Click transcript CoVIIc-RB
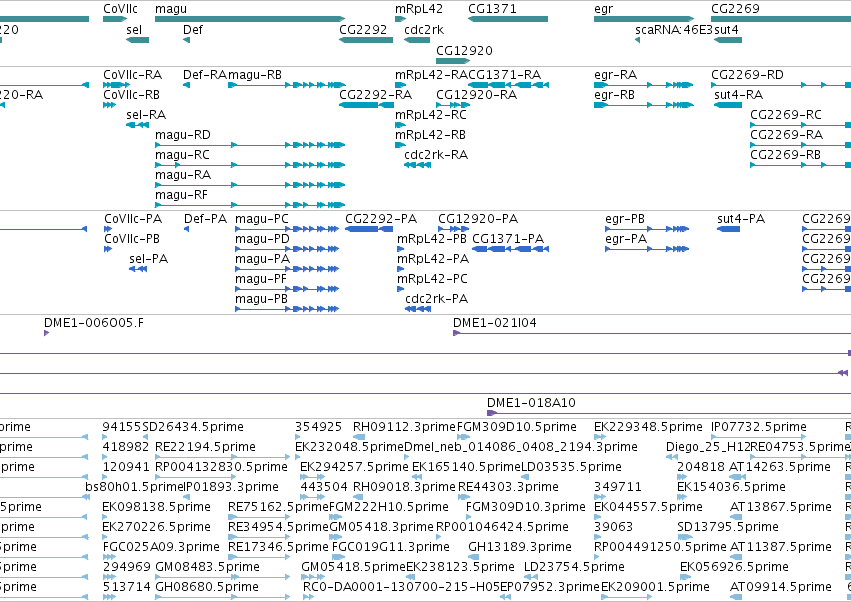Image resolution: width=851 pixels, height=602 pixels. click(x=131, y=94)
